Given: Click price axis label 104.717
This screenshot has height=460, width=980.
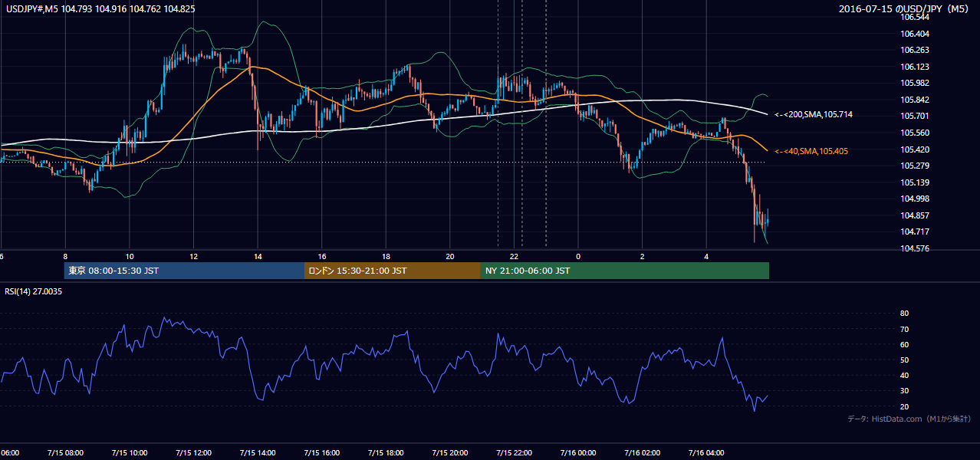Looking at the screenshot, I should (915, 232).
